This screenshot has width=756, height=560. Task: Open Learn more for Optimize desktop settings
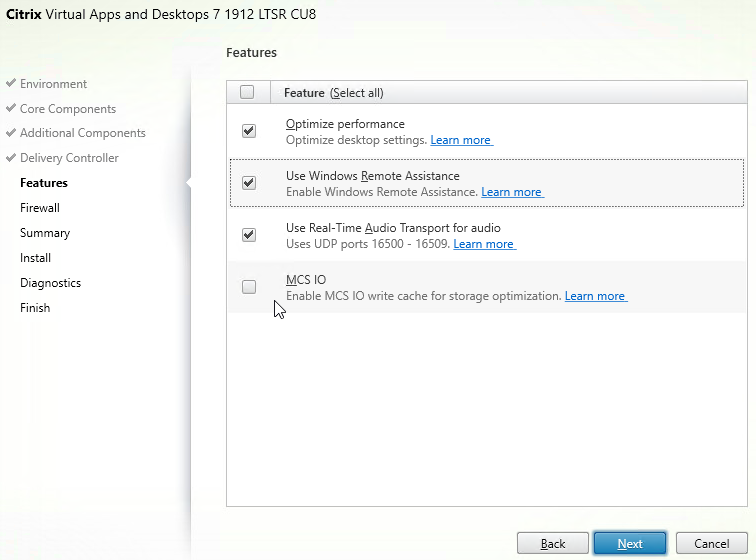[x=461, y=140]
